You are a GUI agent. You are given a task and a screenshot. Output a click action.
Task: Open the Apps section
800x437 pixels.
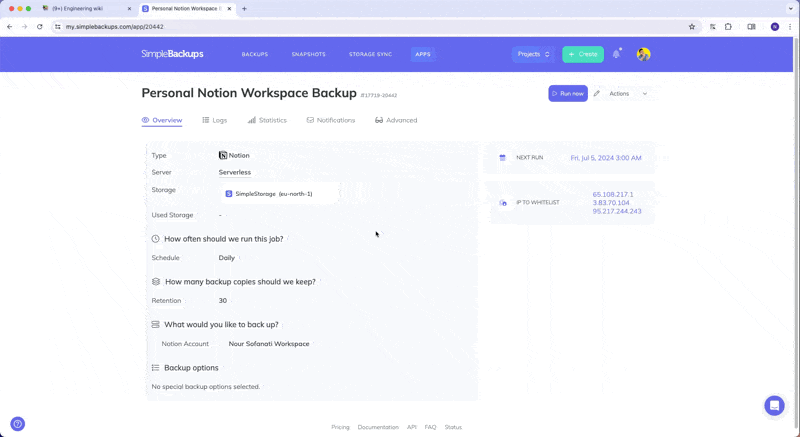(422, 54)
